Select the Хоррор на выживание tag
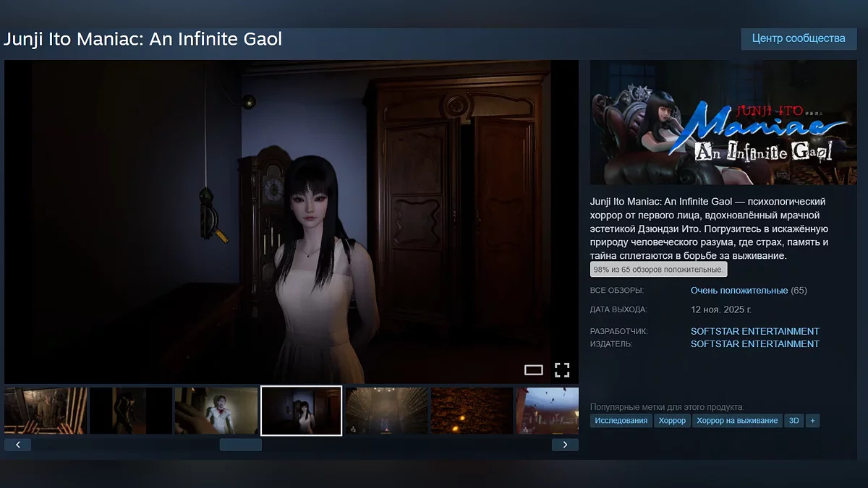 point(737,420)
